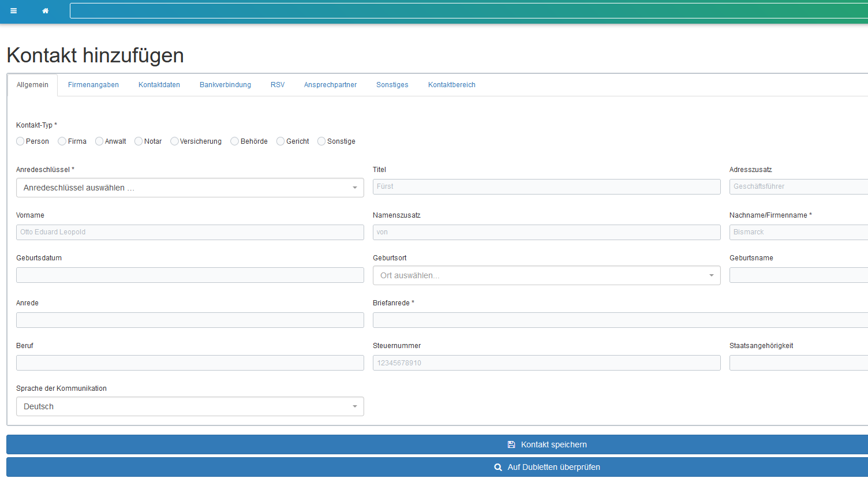Image resolution: width=868 pixels, height=482 pixels.
Task: Open the Anredeschlüssel dropdown
Action: [190, 188]
